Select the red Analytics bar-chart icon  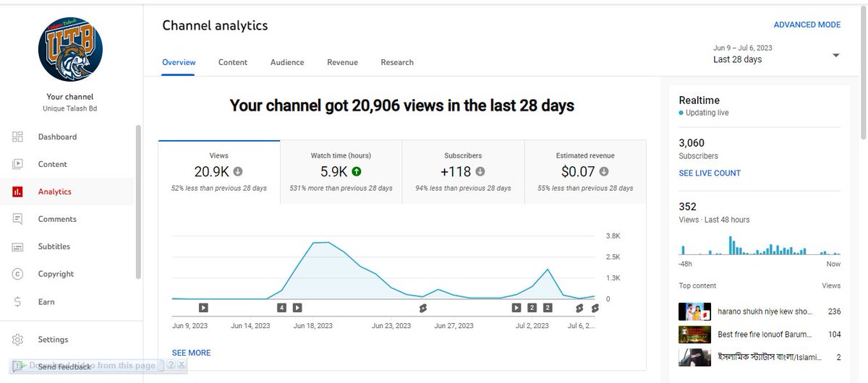[18, 191]
